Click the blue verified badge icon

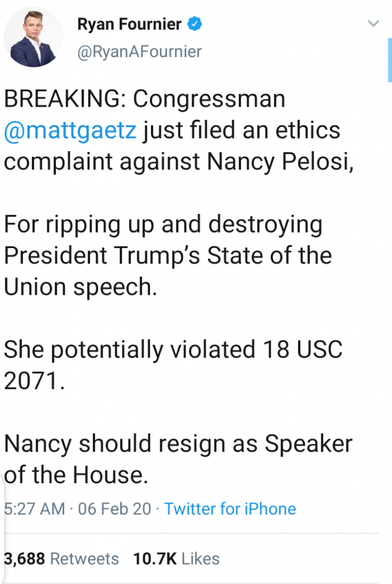tap(196, 25)
